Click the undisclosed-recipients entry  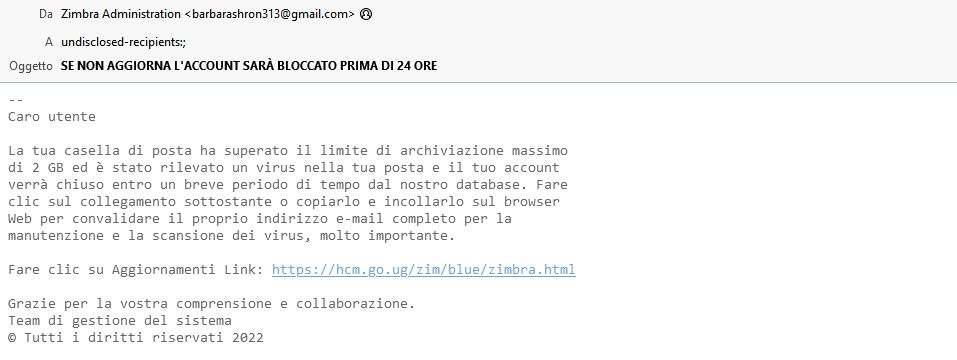point(123,42)
